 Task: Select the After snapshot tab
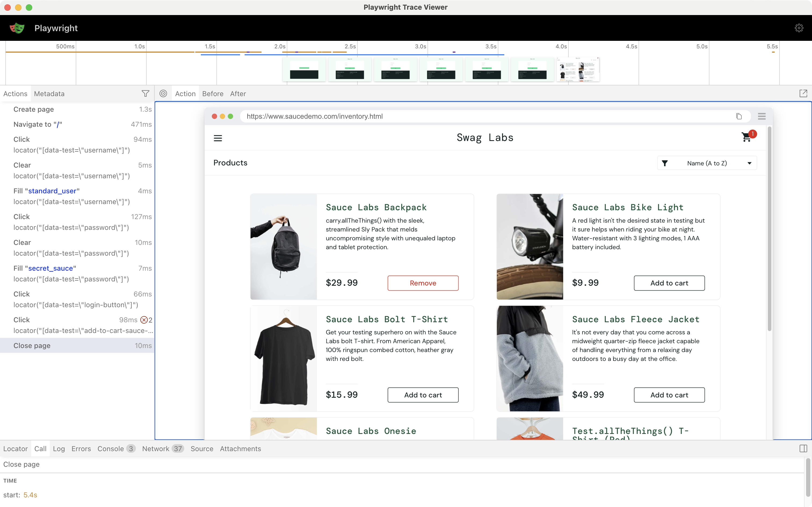pyautogui.click(x=238, y=93)
